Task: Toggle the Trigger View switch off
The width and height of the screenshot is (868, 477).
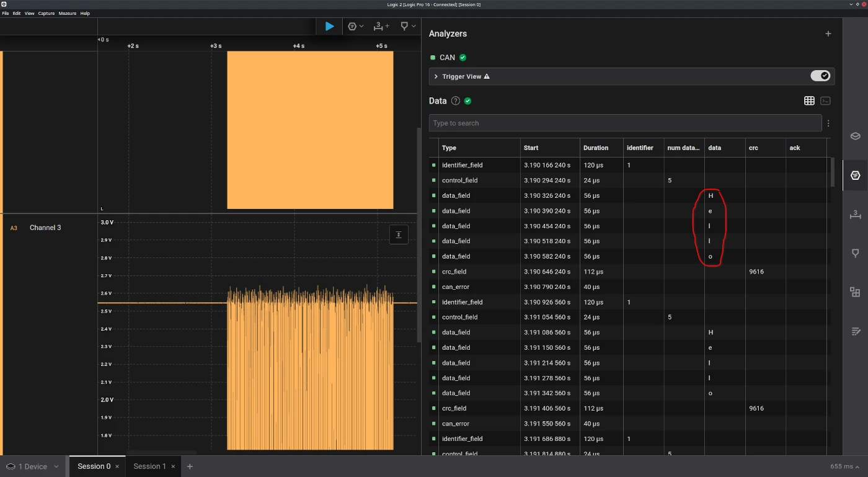Action: coord(820,76)
